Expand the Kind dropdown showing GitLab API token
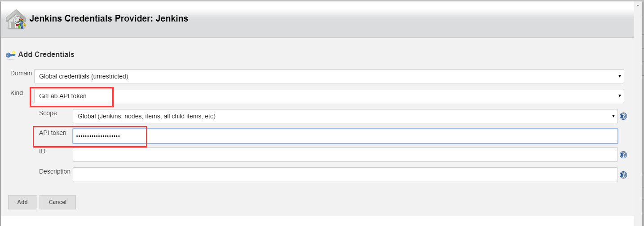This screenshot has height=226, width=644. (329, 96)
